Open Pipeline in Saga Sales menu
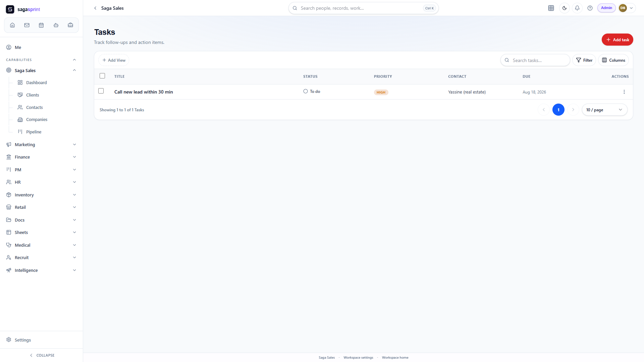 (34, 132)
